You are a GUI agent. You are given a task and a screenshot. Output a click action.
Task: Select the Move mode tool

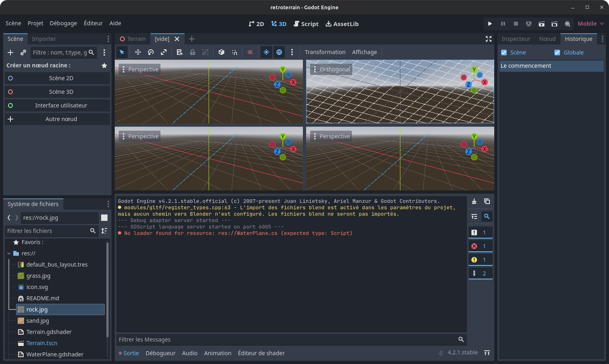pos(138,52)
